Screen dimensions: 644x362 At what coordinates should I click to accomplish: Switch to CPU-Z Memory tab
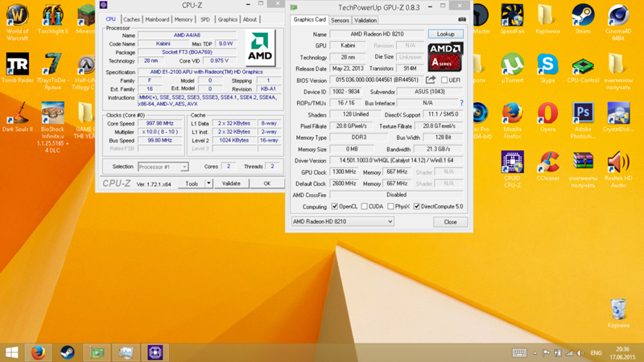coord(184,19)
